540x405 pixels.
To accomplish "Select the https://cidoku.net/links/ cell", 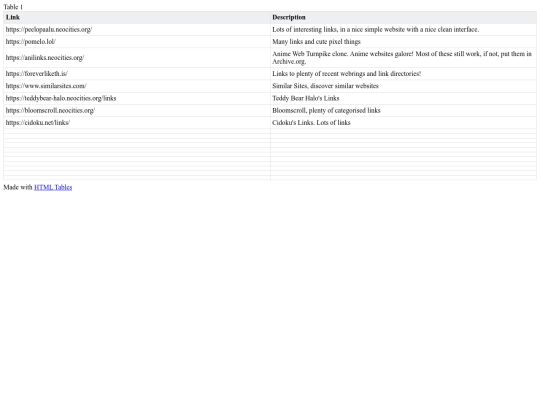I will click(137, 123).
